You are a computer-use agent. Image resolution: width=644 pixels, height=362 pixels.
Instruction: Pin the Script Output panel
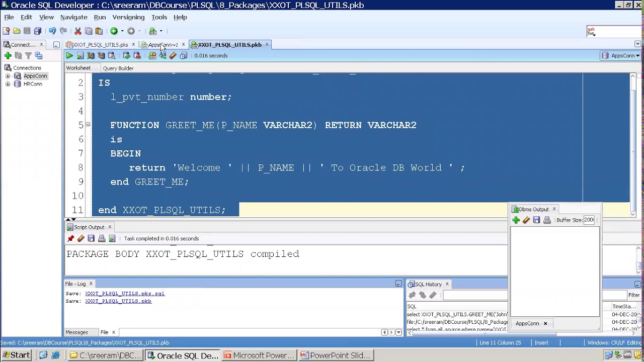70,239
